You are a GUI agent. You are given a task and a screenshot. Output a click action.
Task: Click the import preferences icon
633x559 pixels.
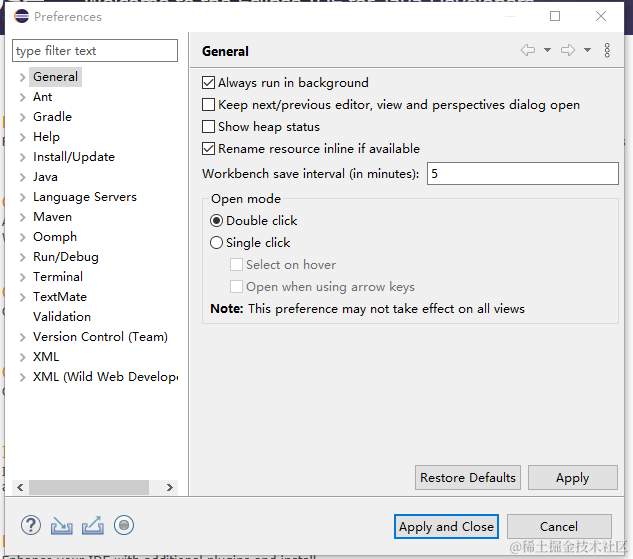click(62, 525)
